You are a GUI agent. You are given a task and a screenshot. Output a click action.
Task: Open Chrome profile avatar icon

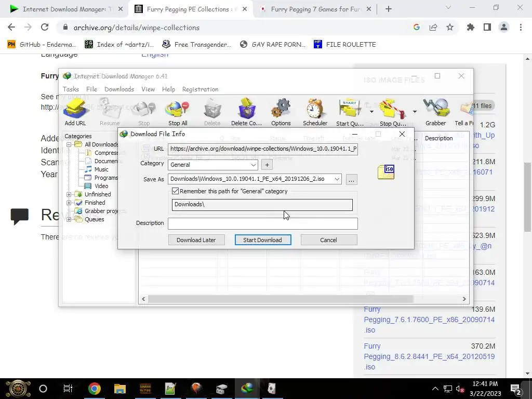coord(504,28)
